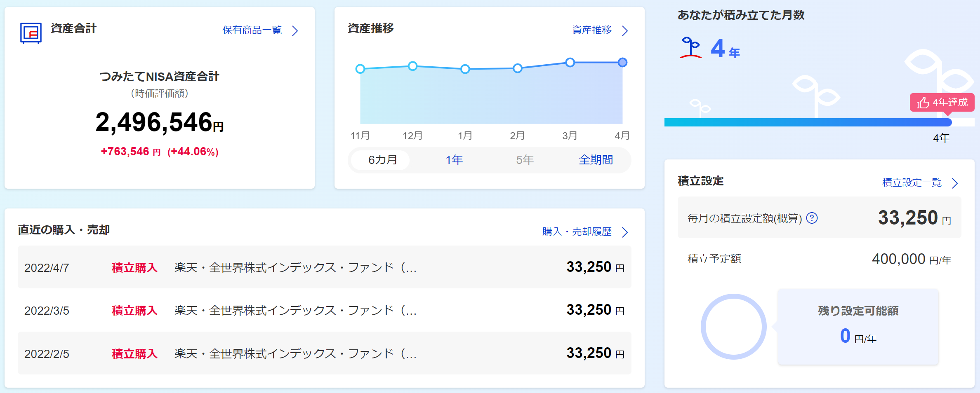Select the 5年 period option
The width and height of the screenshot is (980, 393).
coord(525,160)
